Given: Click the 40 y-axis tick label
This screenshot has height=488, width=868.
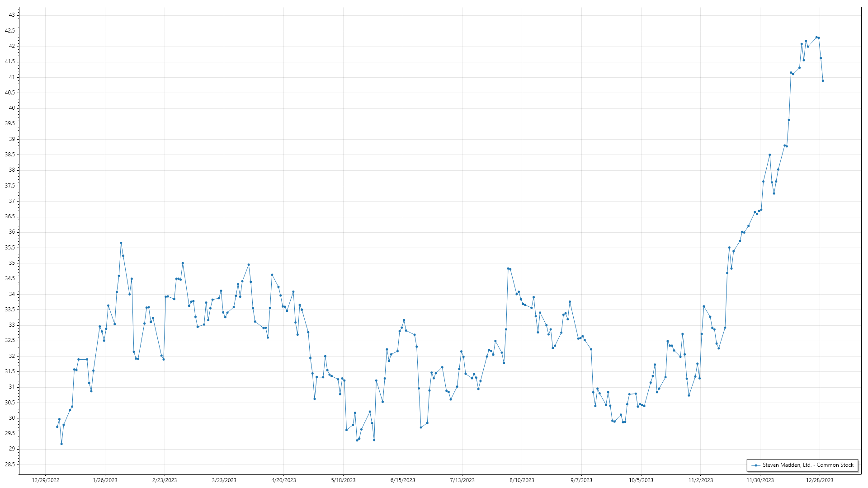Looking at the screenshot, I should click(12, 108).
